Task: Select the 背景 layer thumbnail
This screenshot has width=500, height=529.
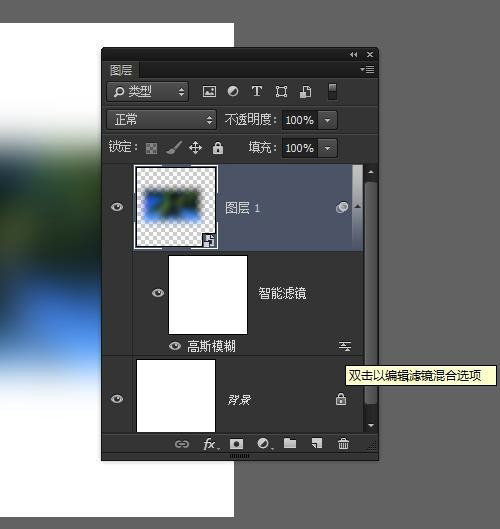Action: pos(176,396)
